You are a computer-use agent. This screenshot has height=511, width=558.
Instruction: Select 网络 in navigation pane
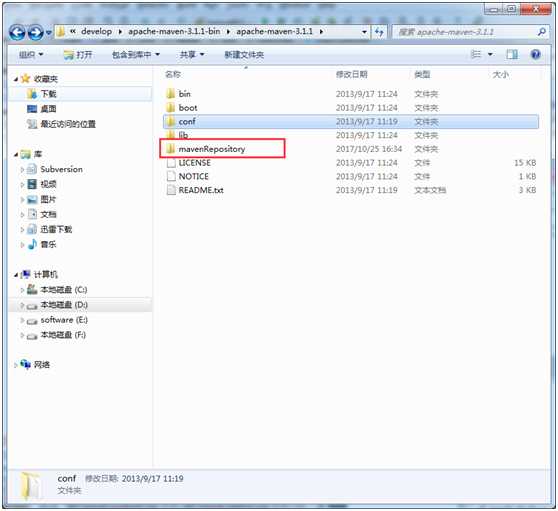point(42,365)
